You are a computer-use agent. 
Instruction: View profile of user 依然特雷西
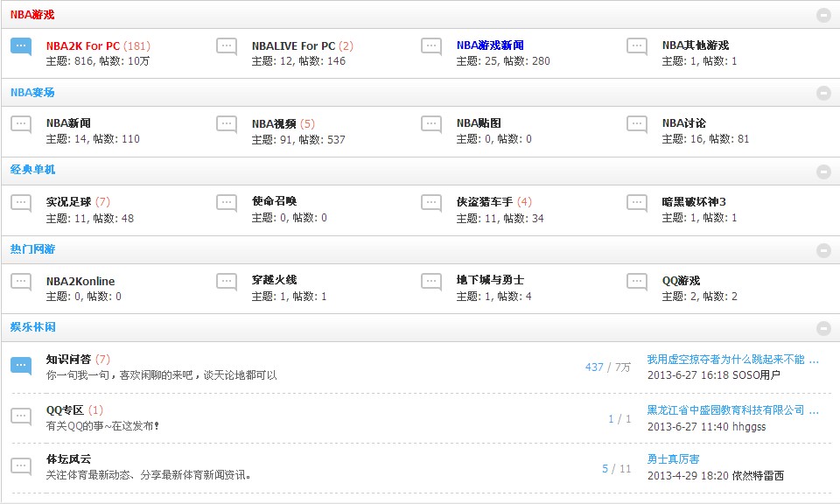click(x=758, y=476)
